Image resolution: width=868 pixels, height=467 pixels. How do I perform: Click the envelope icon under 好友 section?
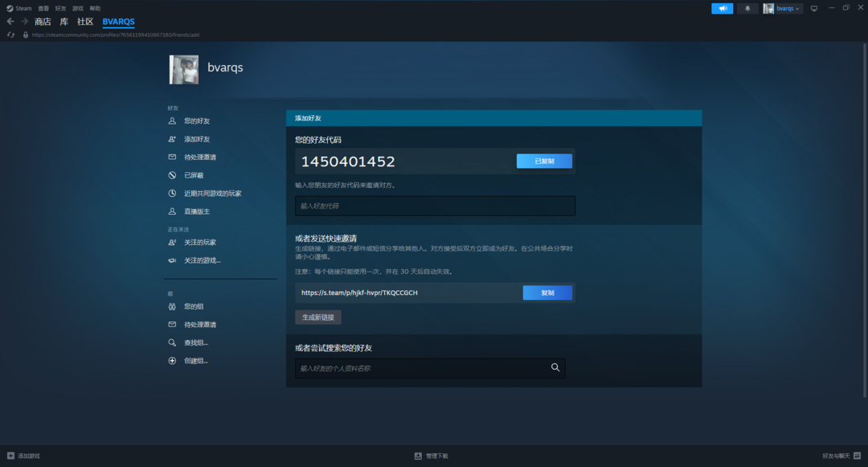(172, 158)
